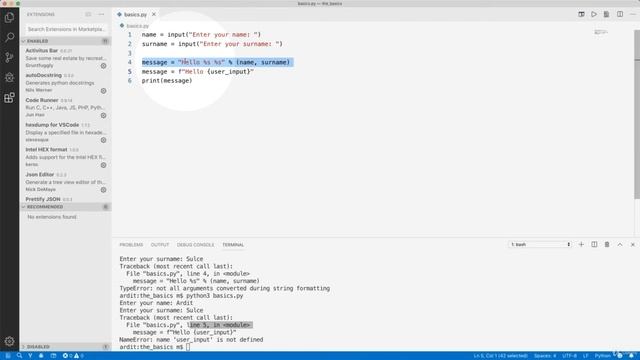Click code line 'name = input("Enter your name: ")'
The width and height of the screenshot is (640, 360).
coord(201,35)
